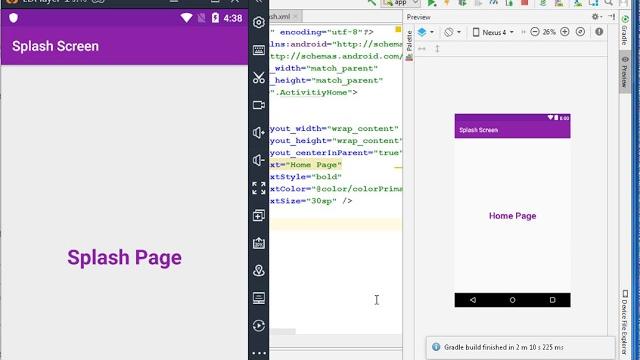Click the "Splash Page" text in emulator
The image size is (640, 360).
124,258
